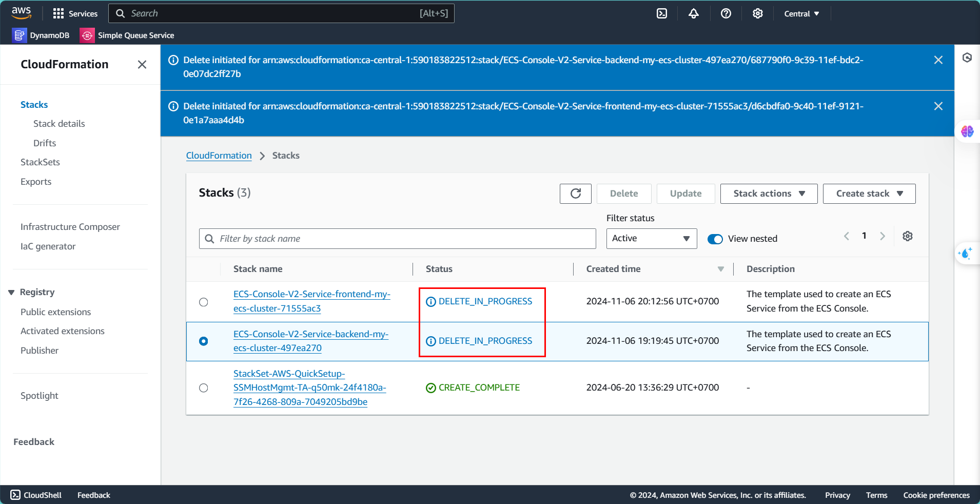Close the CloudFormation navigation panel
Screen dimensions: 980x504
pyautogui.click(x=142, y=64)
